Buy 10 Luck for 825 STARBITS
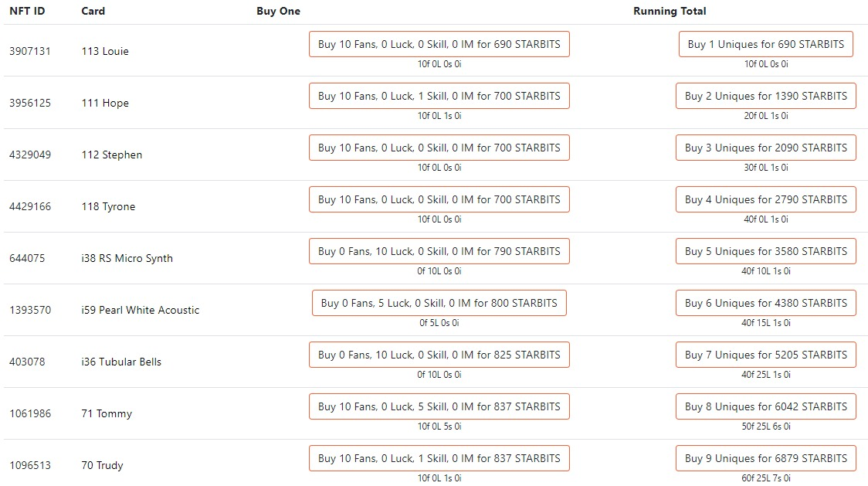The width and height of the screenshot is (868, 486). click(x=439, y=355)
